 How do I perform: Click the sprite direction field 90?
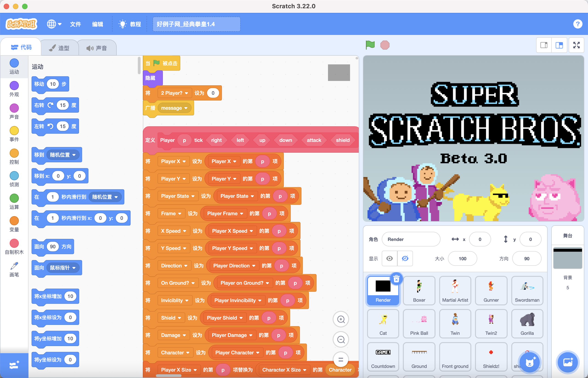click(x=526, y=258)
